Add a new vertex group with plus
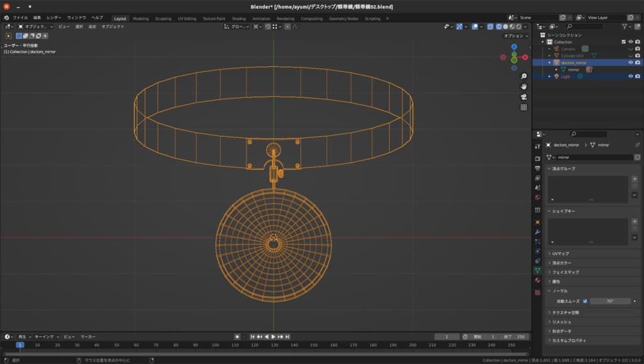This screenshot has width=644, height=364. coord(635,179)
